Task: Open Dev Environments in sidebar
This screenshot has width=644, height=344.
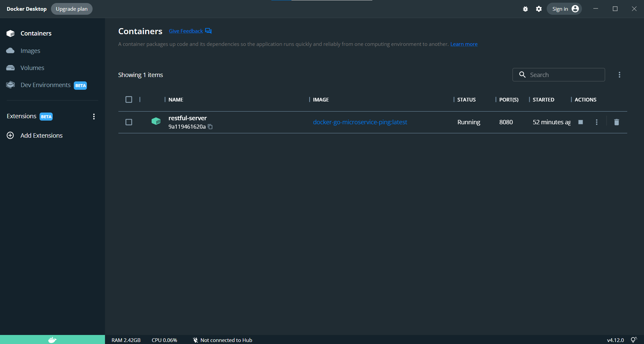Action: pos(46,85)
